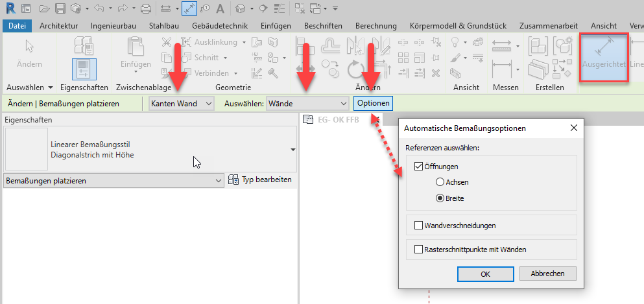644x304 pixels.
Task: Click the Einfügen paste clipboard icon
Action: 136,54
